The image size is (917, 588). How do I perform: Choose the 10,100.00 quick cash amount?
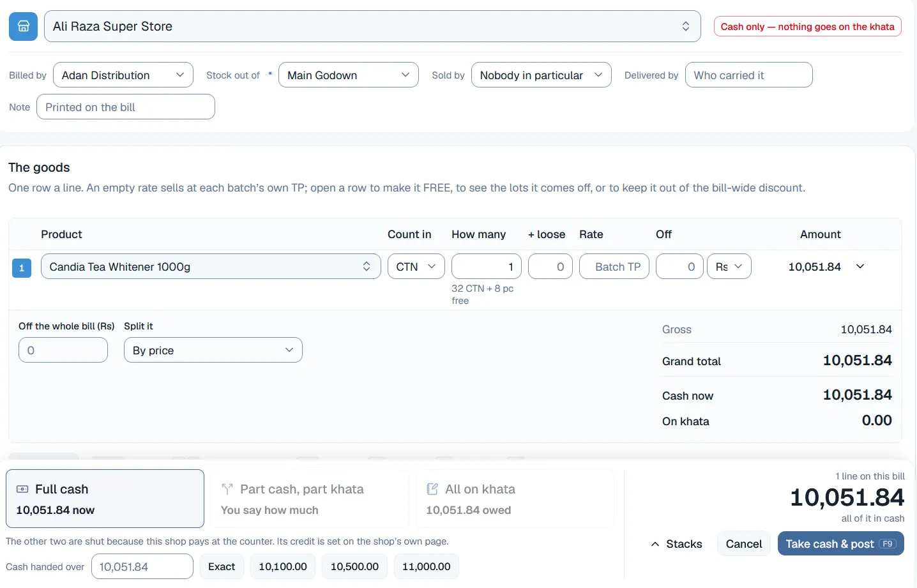tap(283, 566)
